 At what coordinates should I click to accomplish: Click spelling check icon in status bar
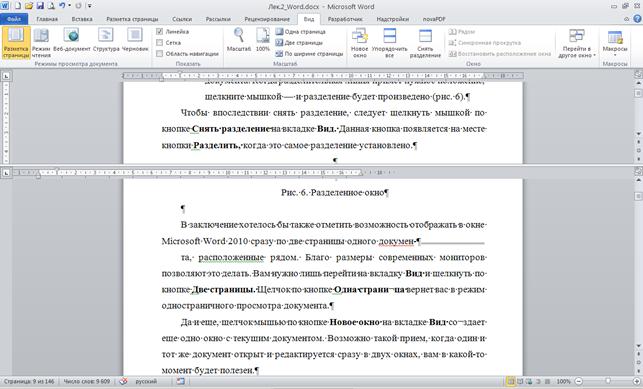[123, 381]
